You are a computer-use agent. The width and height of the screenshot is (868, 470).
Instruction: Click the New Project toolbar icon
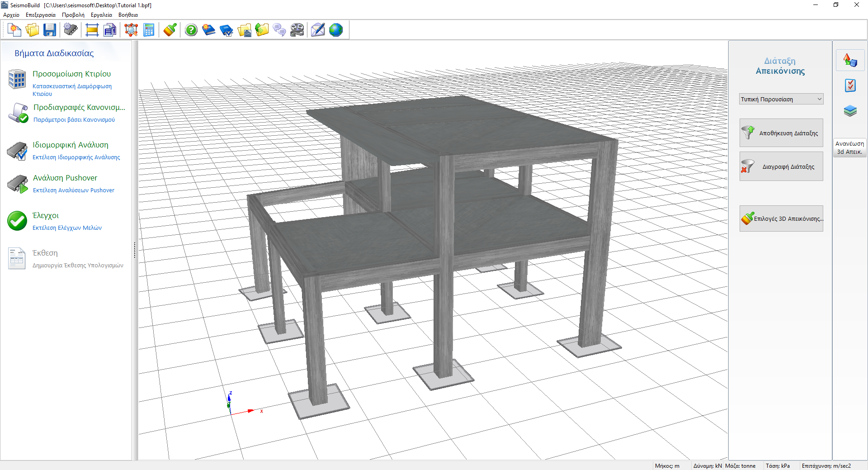[14, 30]
